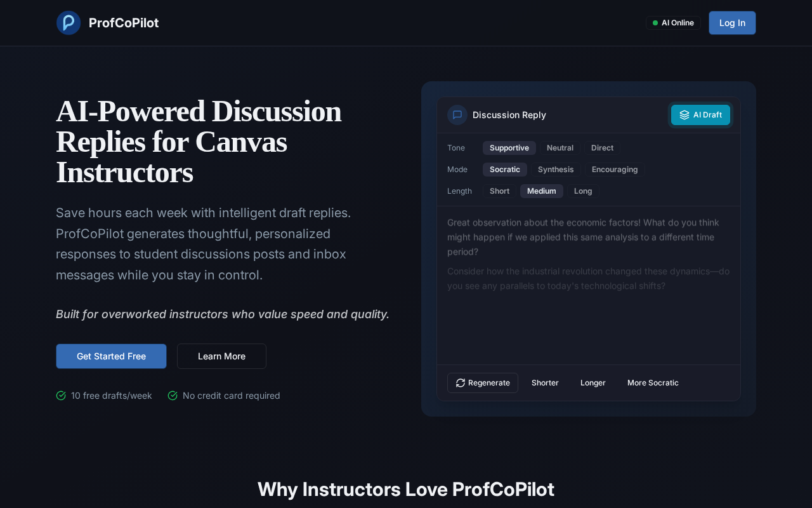Image resolution: width=812 pixels, height=508 pixels.
Task: Click the draft paragraph starting 'Consider how the industrial'
Action: [x=589, y=278]
